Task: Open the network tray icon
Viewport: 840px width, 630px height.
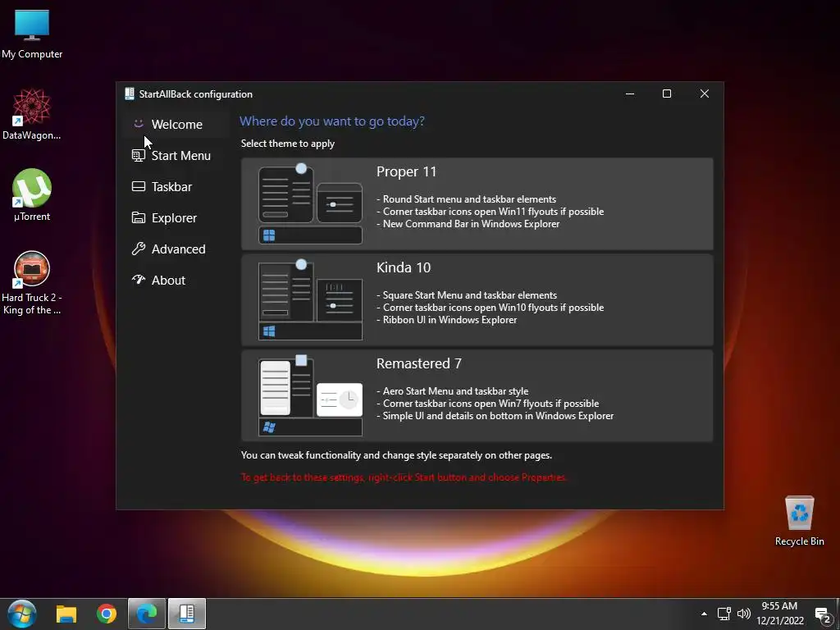Action: point(724,614)
